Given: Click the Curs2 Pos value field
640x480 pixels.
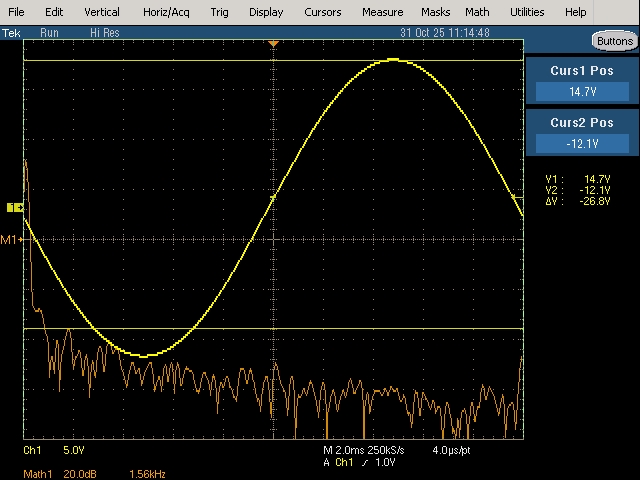Looking at the screenshot, I should (582, 144).
